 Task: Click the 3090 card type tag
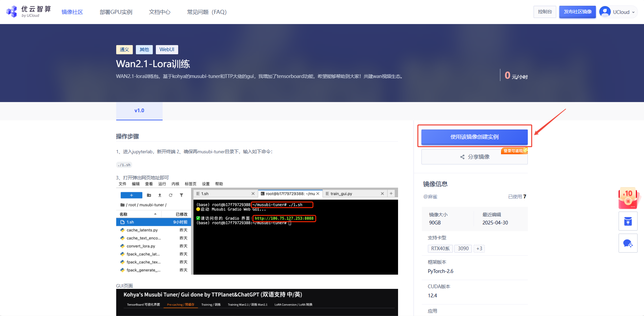463,249
